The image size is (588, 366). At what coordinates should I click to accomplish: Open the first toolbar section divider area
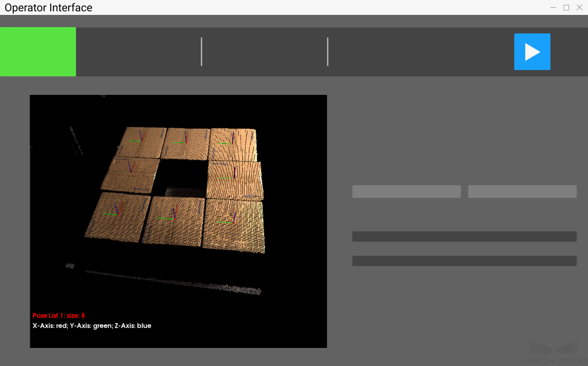coord(202,52)
